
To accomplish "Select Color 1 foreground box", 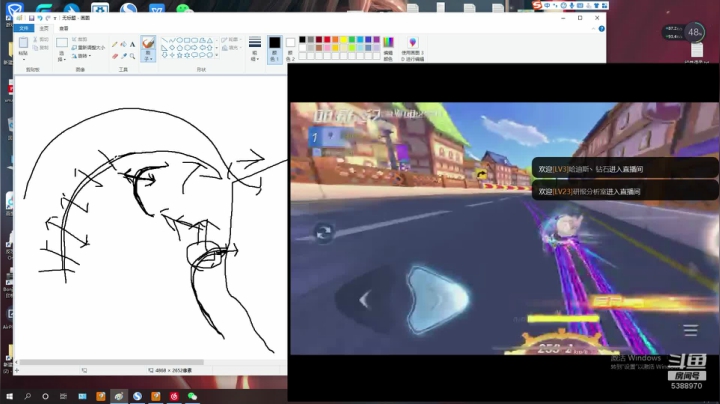I will tap(275, 49).
